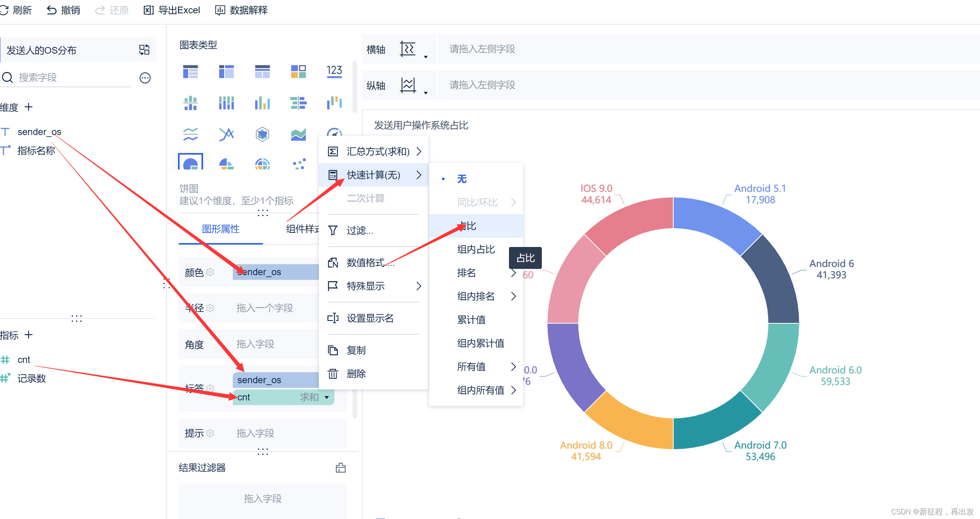Screen dimensions: 980x519
Task: Click the dataset switch icon beside 发送人的OS分布
Action: (144, 50)
